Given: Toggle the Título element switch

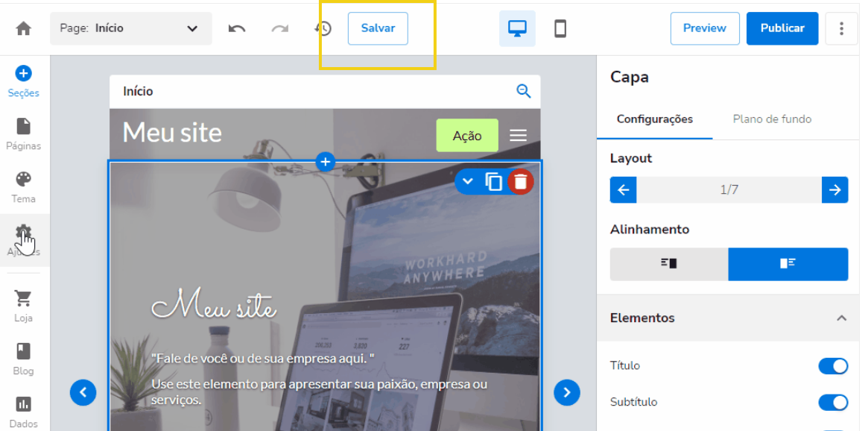Looking at the screenshot, I should (833, 366).
